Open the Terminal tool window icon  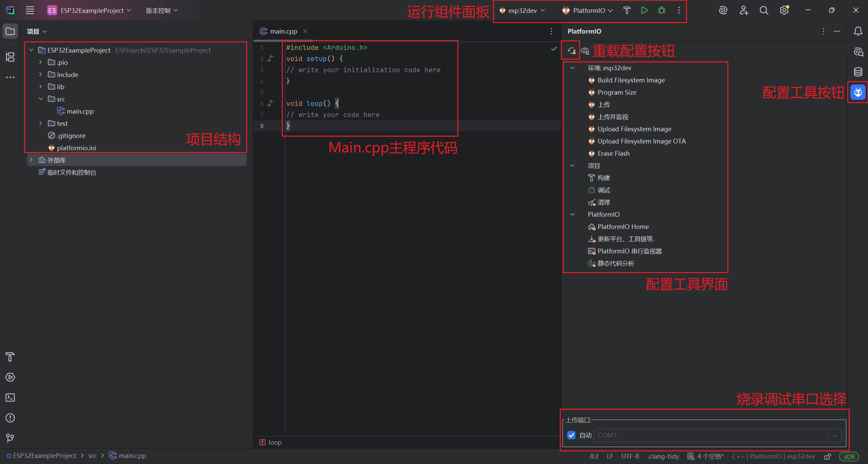[x=10, y=398]
